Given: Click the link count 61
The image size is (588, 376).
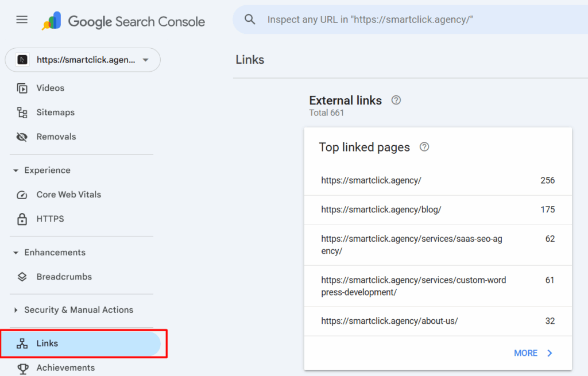Looking at the screenshot, I should pos(550,280).
